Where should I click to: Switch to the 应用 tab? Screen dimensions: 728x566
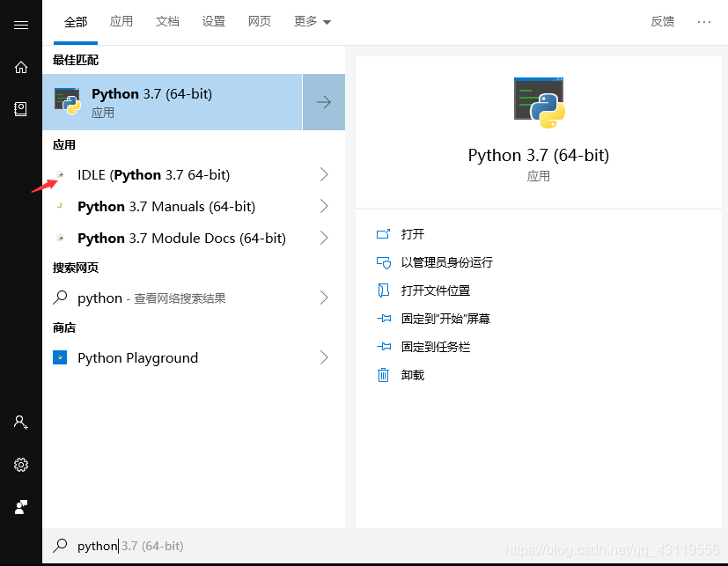[121, 21]
